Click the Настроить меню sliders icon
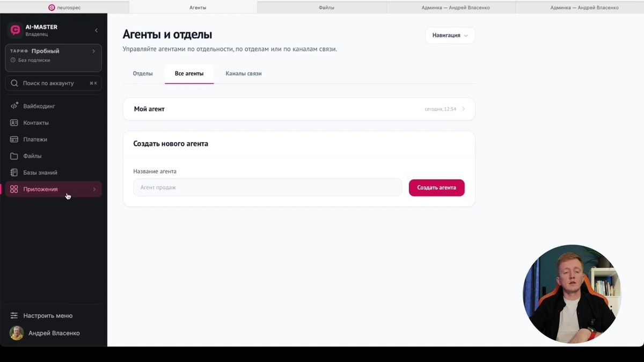Image resolution: width=644 pixels, height=362 pixels. click(x=14, y=315)
